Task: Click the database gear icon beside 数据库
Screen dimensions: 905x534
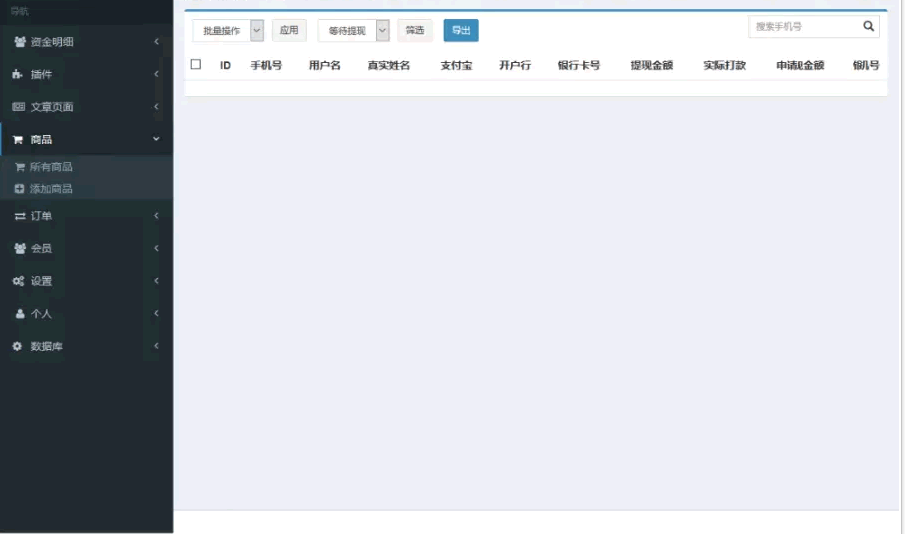Action: coord(17,347)
